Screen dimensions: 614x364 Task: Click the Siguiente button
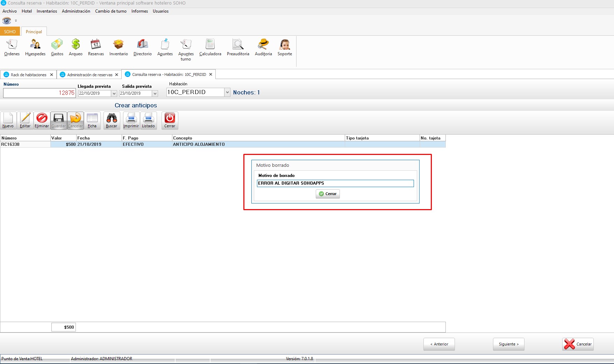[x=508, y=344]
